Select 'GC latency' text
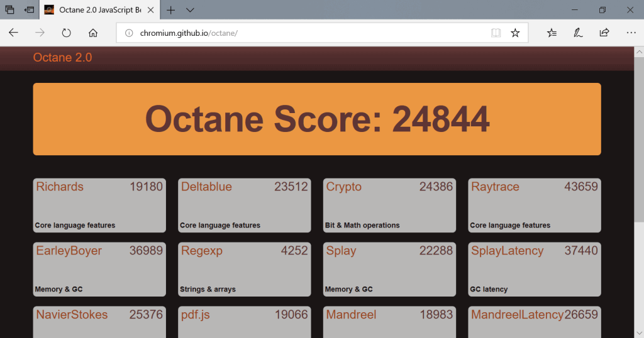644x338 pixels. click(x=489, y=289)
